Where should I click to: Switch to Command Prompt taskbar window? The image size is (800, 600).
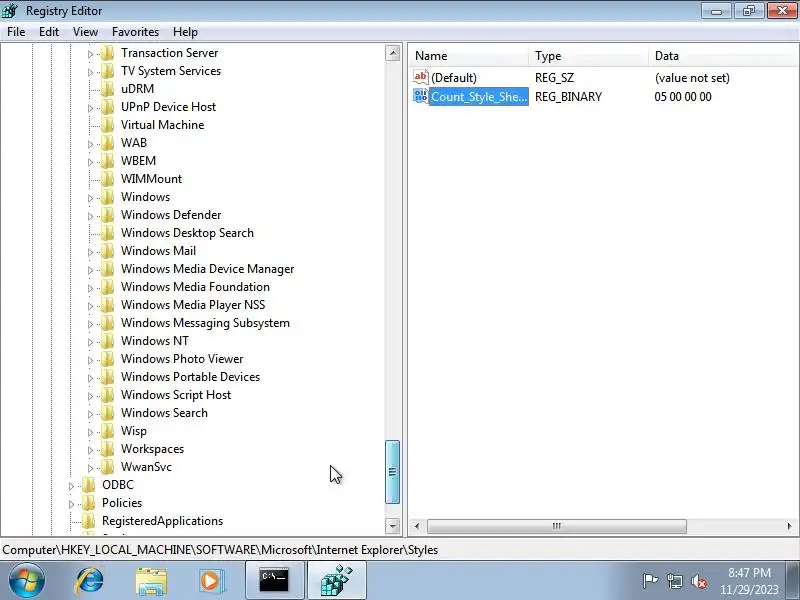pos(274,581)
